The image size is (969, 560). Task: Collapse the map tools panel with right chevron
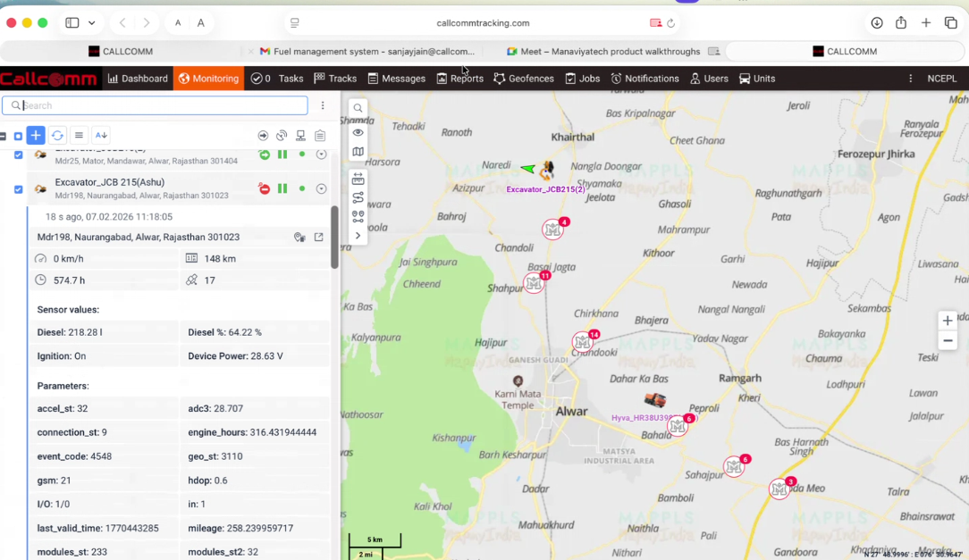coord(357,234)
